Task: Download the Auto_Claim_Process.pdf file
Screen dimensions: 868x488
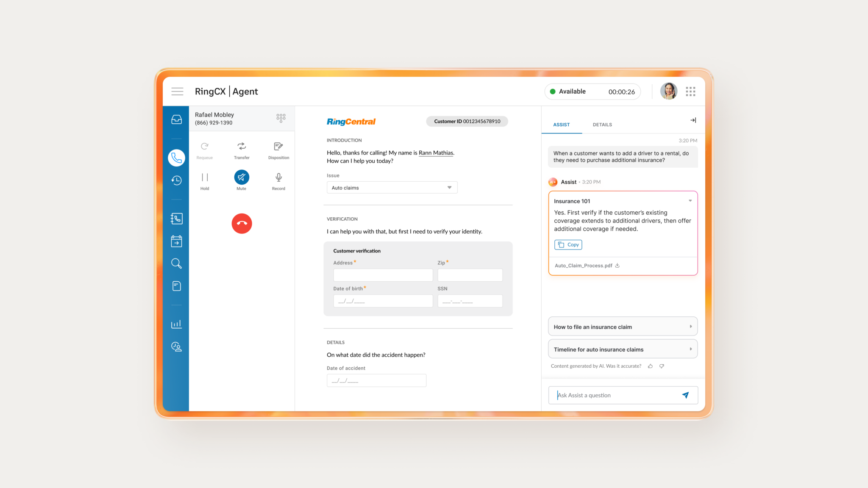Action: [618, 266]
